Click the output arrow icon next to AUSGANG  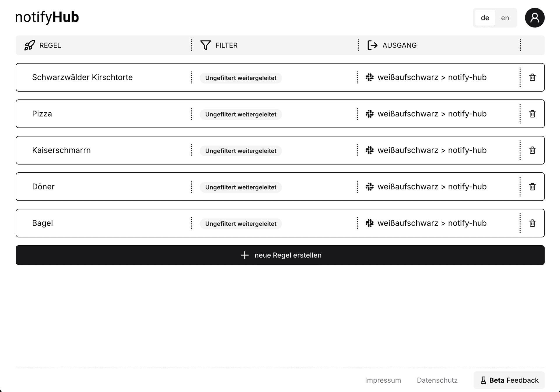click(x=372, y=45)
